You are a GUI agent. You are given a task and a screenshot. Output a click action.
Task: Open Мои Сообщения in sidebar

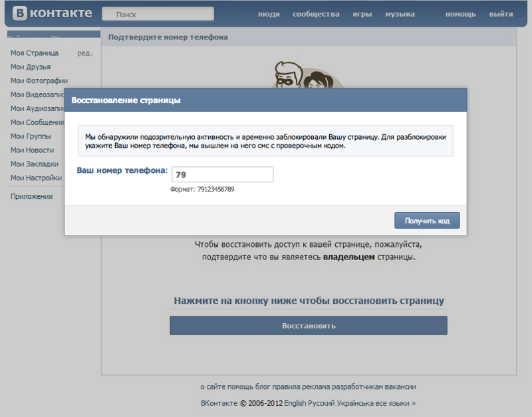37,122
